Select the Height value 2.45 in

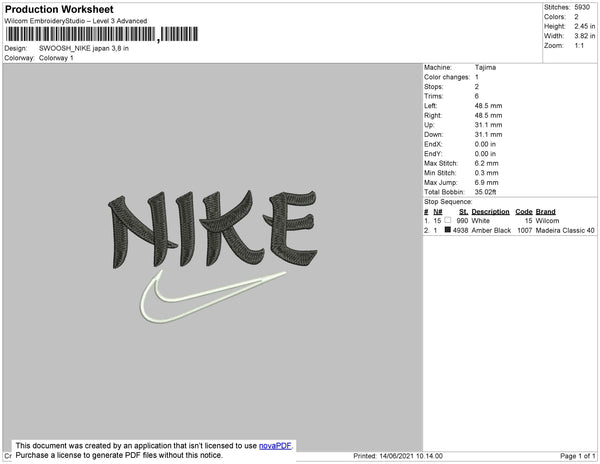[x=585, y=26]
